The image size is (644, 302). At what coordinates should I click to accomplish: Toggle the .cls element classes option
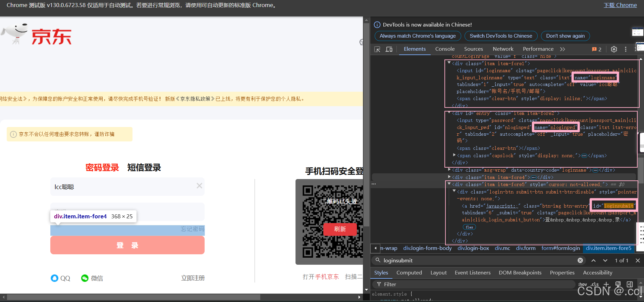(595, 284)
